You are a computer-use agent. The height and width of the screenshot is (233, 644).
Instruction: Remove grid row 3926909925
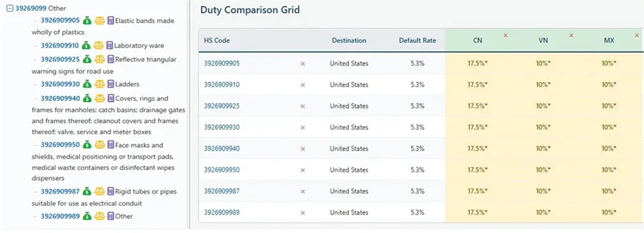click(x=303, y=106)
